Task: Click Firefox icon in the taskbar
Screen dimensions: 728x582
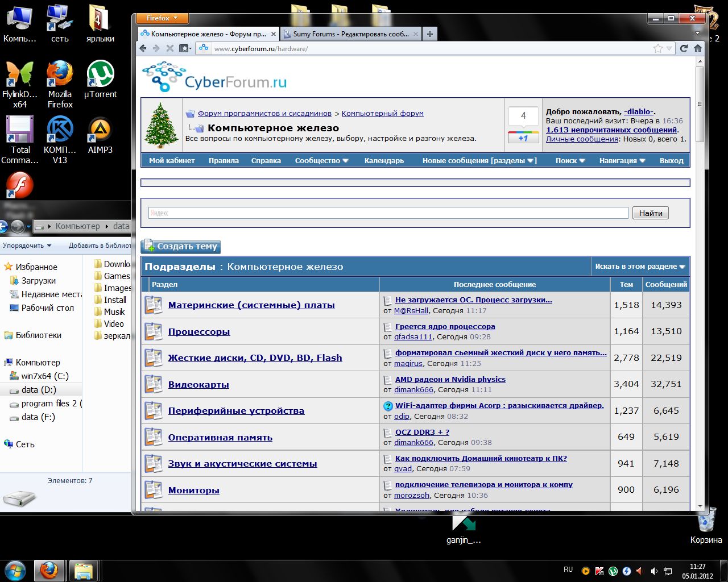Action: tap(49, 570)
